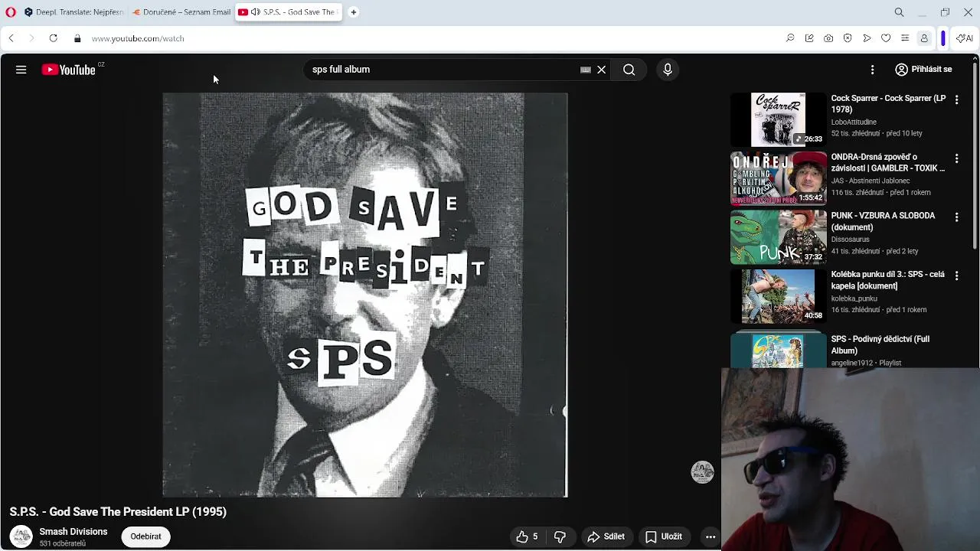The height and width of the screenshot is (551, 980).
Task: Click the video title text S.P.S. God Save
Action: [118, 511]
